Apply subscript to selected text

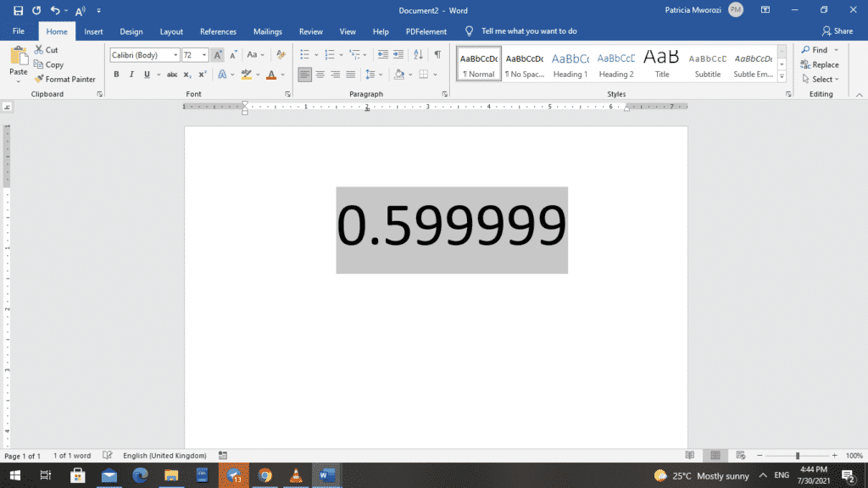[187, 75]
